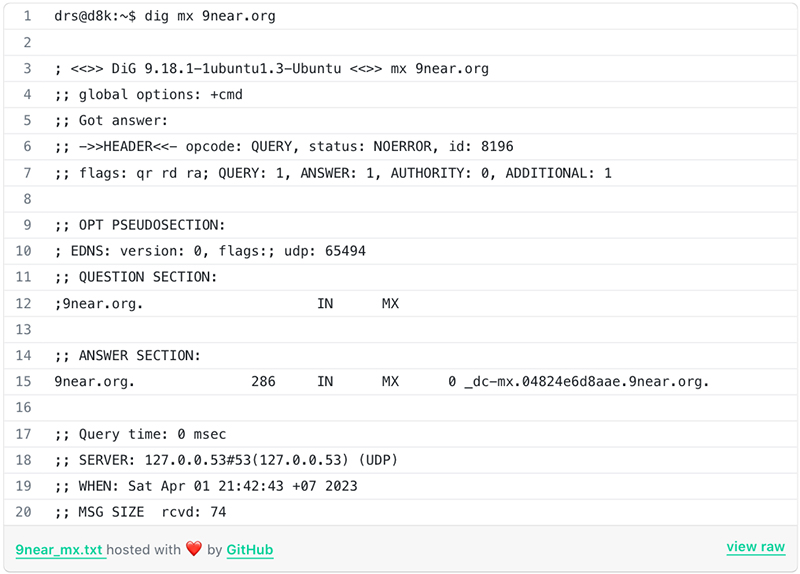The width and height of the screenshot is (800, 574).
Task: Select line number 20 in the gutter
Action: click(x=24, y=512)
